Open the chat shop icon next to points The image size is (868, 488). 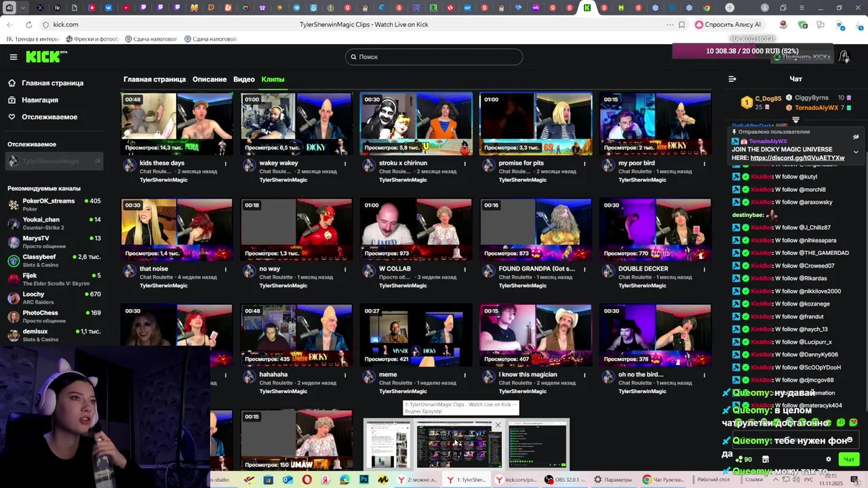(x=766, y=460)
